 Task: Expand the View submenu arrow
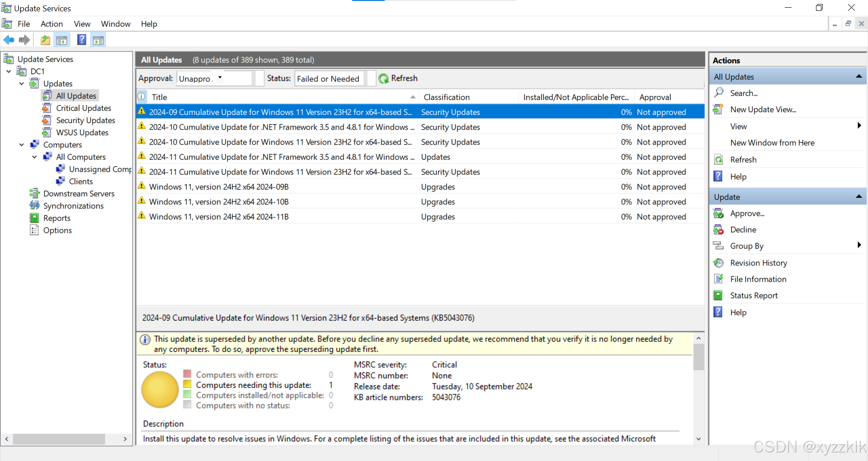(x=859, y=125)
